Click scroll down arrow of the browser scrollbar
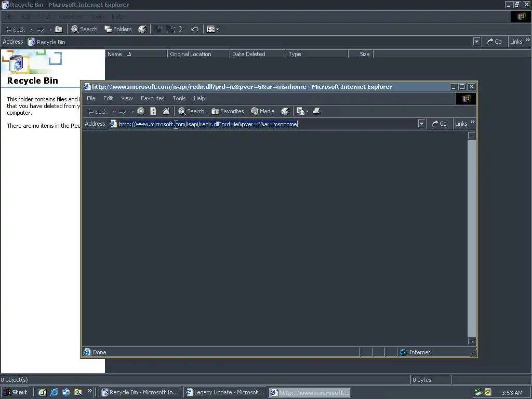 click(472, 341)
